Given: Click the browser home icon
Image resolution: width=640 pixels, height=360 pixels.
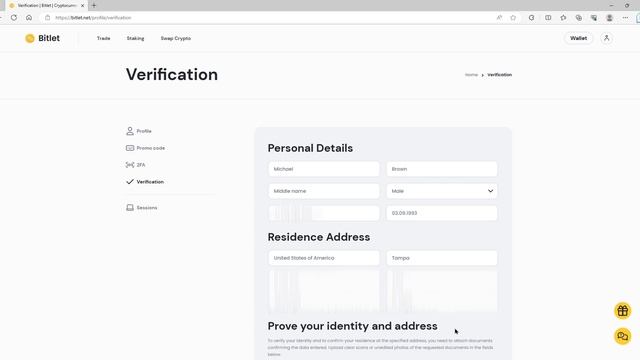Looking at the screenshot, I should (x=29, y=18).
